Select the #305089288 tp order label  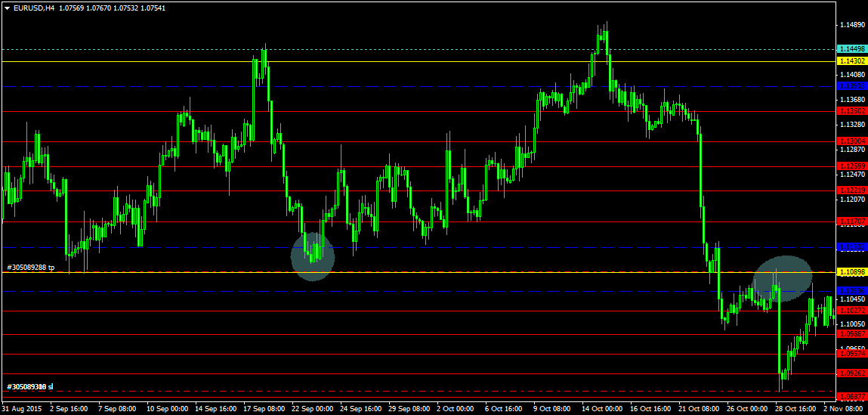point(31,267)
